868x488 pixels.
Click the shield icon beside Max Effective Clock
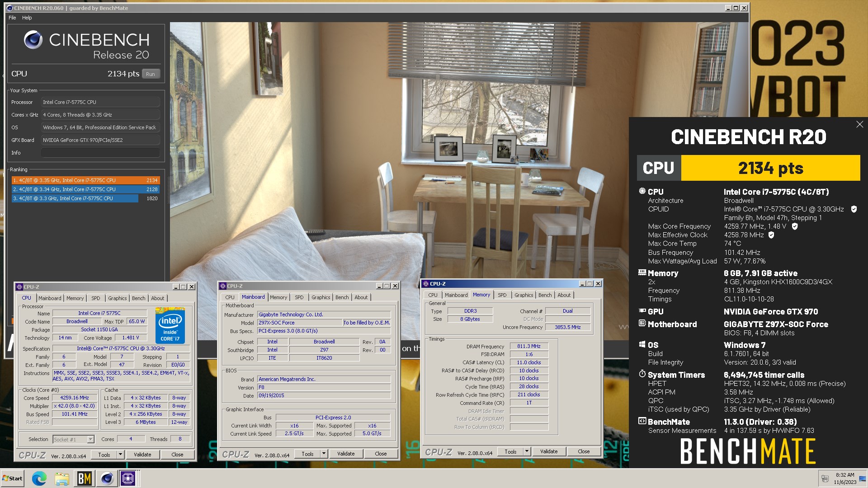pyautogui.click(x=771, y=235)
